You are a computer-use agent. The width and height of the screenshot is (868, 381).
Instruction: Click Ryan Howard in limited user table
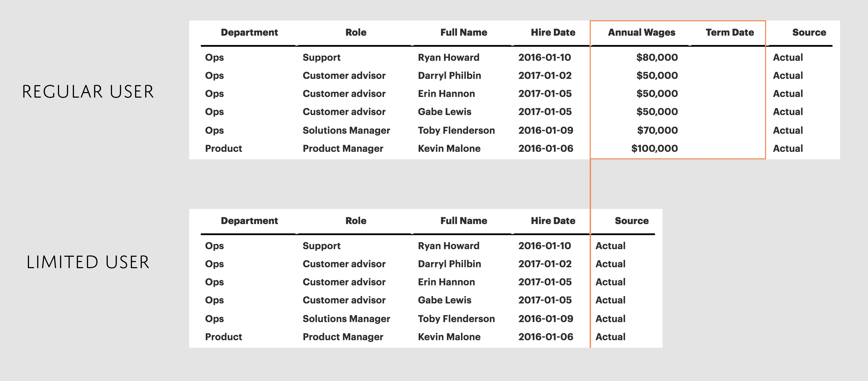pyautogui.click(x=448, y=246)
